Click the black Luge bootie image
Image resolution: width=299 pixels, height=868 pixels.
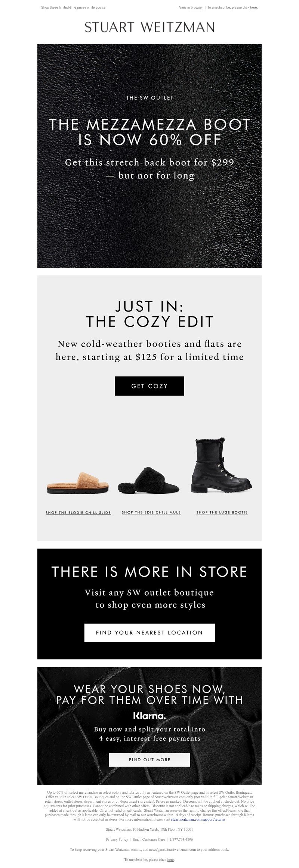(222, 466)
